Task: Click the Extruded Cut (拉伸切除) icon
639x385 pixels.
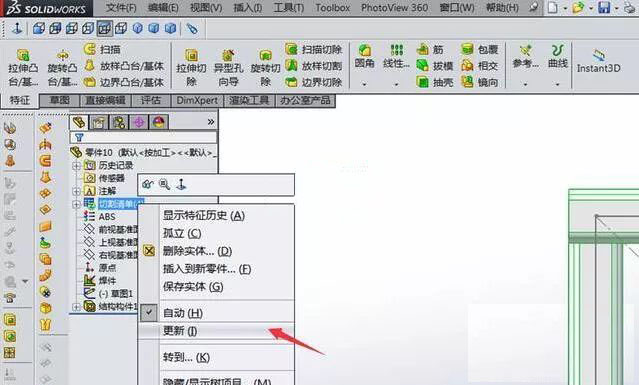Action: tap(192, 55)
